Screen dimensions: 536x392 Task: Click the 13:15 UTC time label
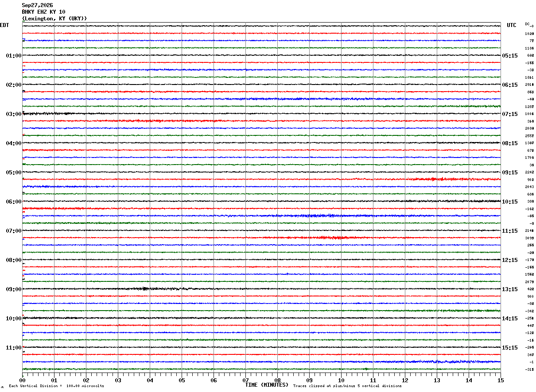[510, 289]
